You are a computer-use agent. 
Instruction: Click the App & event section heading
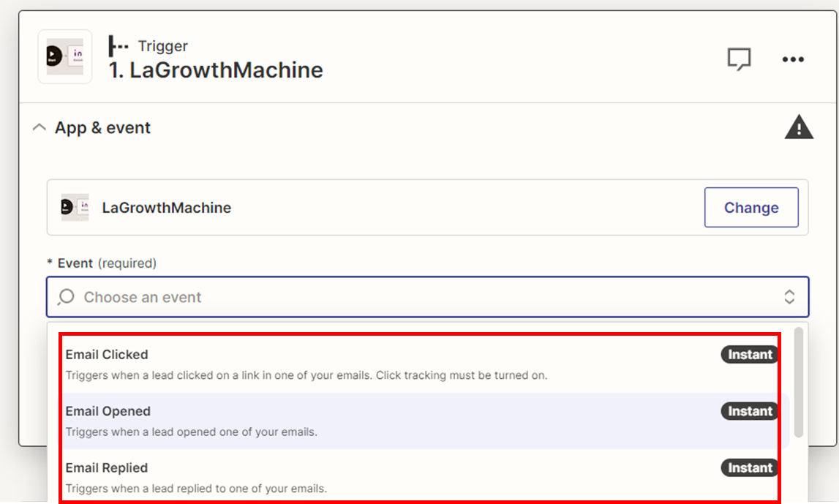tap(102, 128)
